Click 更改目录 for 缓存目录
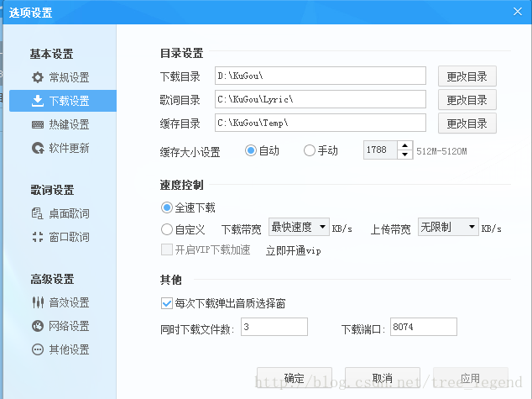The width and height of the screenshot is (532, 399). 467,123
